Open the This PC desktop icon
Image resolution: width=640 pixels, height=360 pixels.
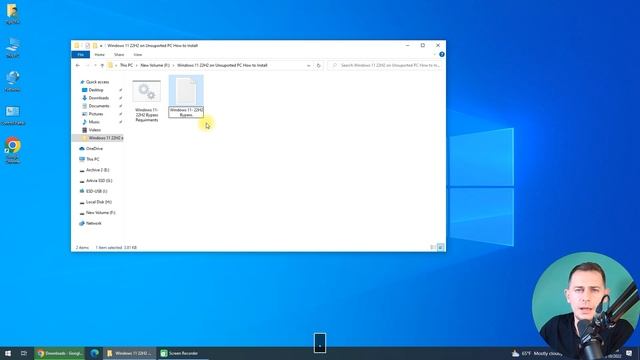pyautogui.click(x=13, y=47)
